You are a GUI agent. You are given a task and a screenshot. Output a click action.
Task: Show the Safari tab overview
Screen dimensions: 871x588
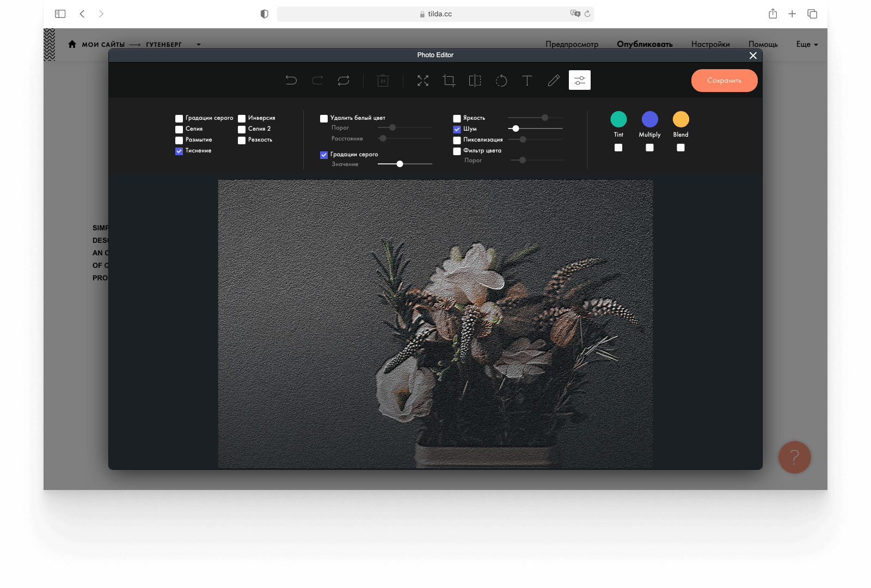pyautogui.click(x=812, y=14)
